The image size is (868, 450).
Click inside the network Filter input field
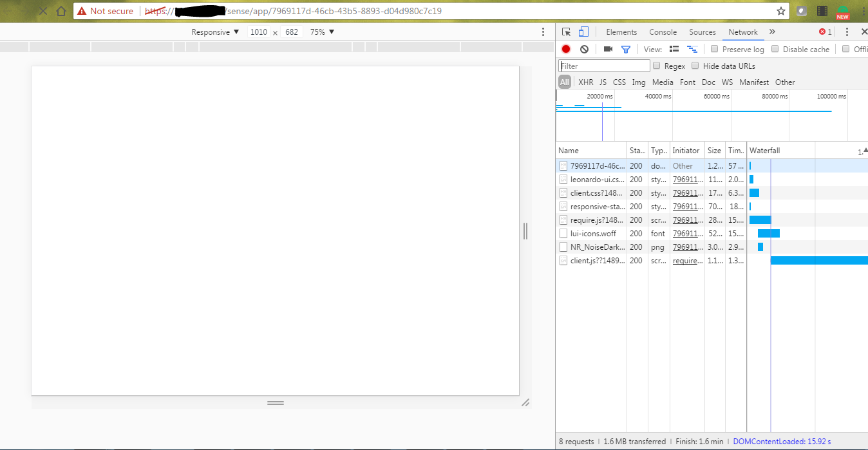pos(603,65)
